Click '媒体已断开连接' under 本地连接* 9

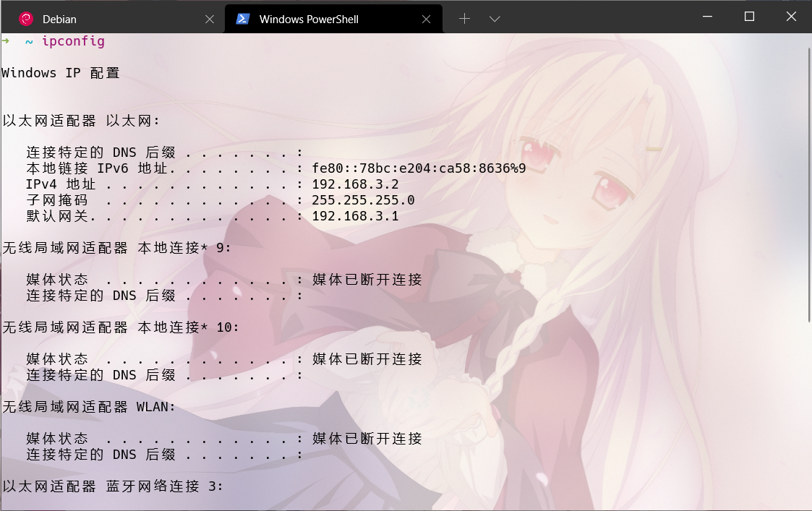pos(367,280)
